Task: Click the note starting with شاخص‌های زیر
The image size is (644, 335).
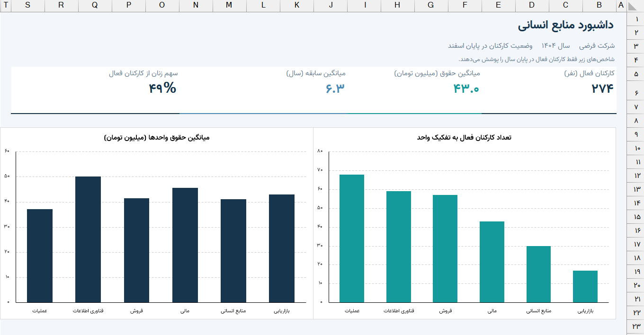Action: tap(537, 59)
